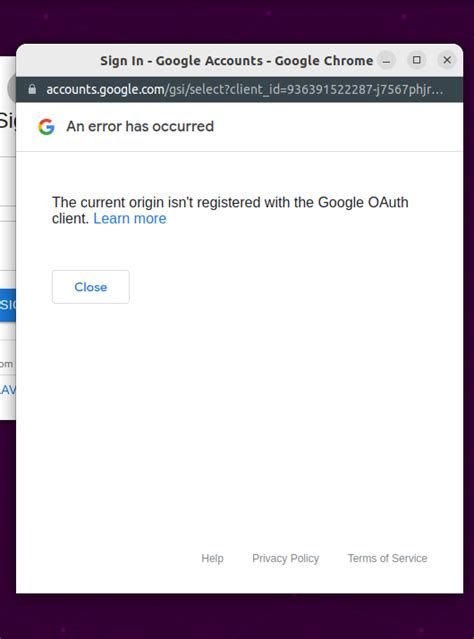Click the partly hidden blue sign-in button
The image size is (474, 639).
point(8,305)
